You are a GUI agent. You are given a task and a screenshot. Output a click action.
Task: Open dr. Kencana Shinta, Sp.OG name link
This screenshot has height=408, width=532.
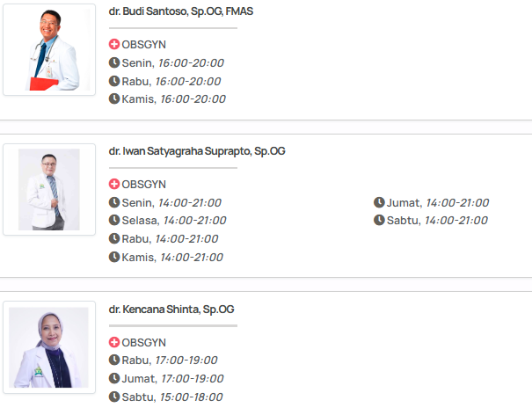[x=171, y=310]
